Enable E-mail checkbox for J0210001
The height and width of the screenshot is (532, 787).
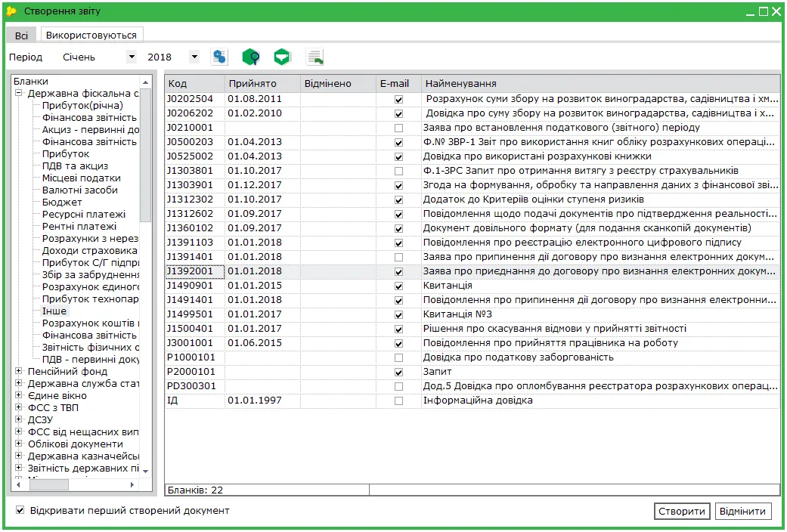[x=398, y=128]
